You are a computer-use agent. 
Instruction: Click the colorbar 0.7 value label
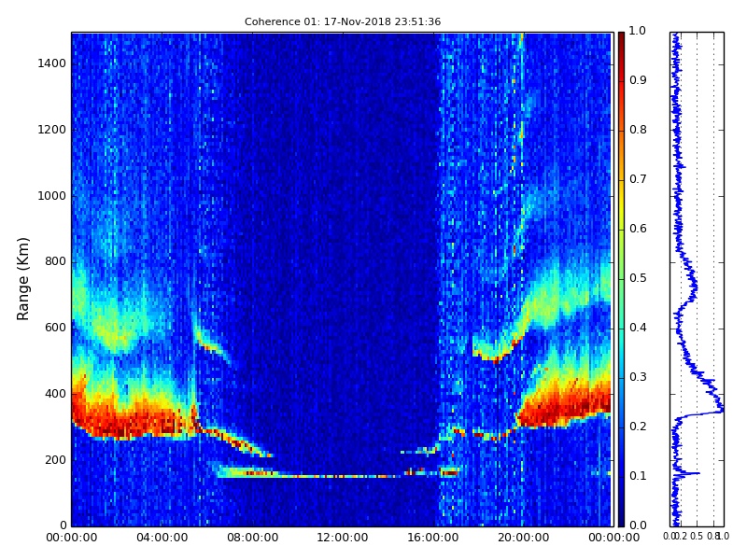coord(638,179)
